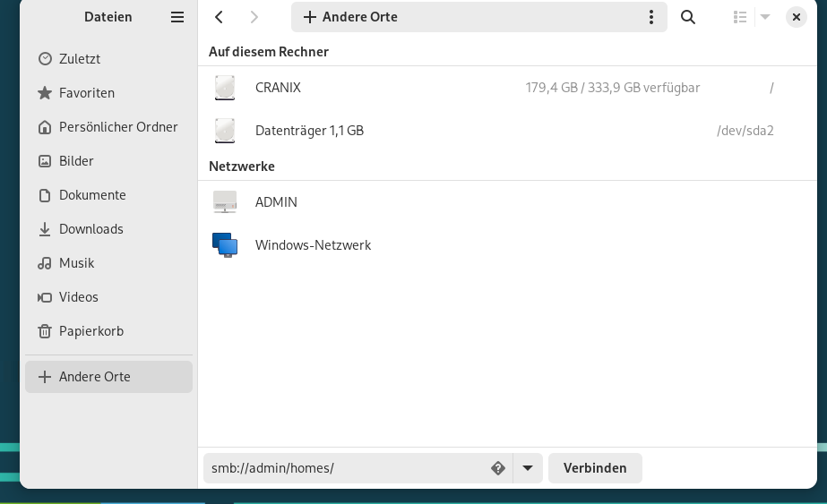Select Zuletzt in the sidebar
Screen dimensions: 827x504
[x=80, y=59]
